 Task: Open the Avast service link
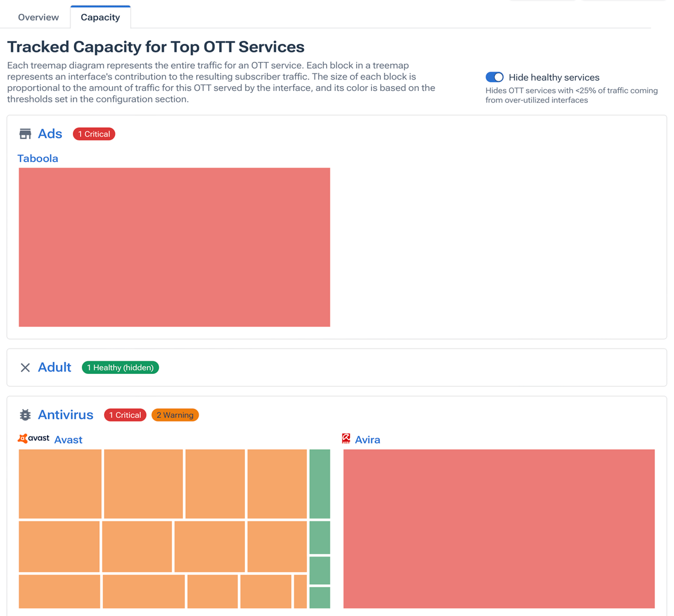coord(68,440)
